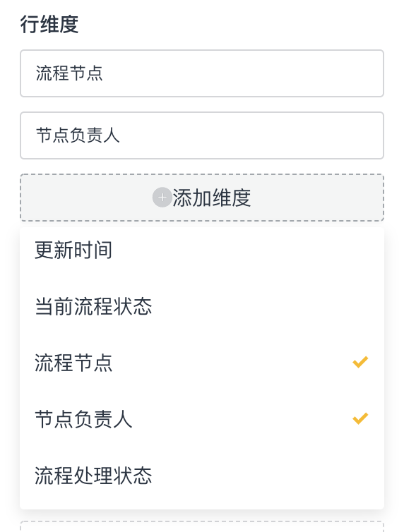Viewport: 404px width, 532px height.
Task: Toggle 当前流程状态 row selection
Action: click(x=202, y=306)
